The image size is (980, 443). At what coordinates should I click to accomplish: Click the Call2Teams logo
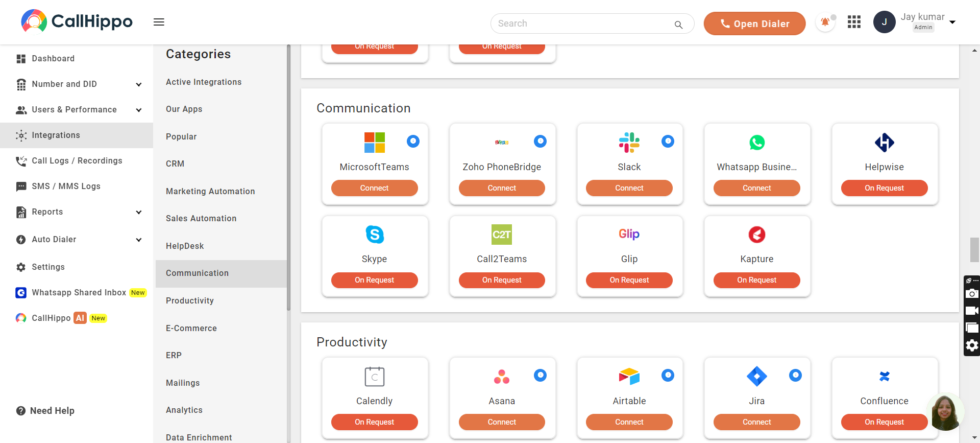click(x=501, y=235)
